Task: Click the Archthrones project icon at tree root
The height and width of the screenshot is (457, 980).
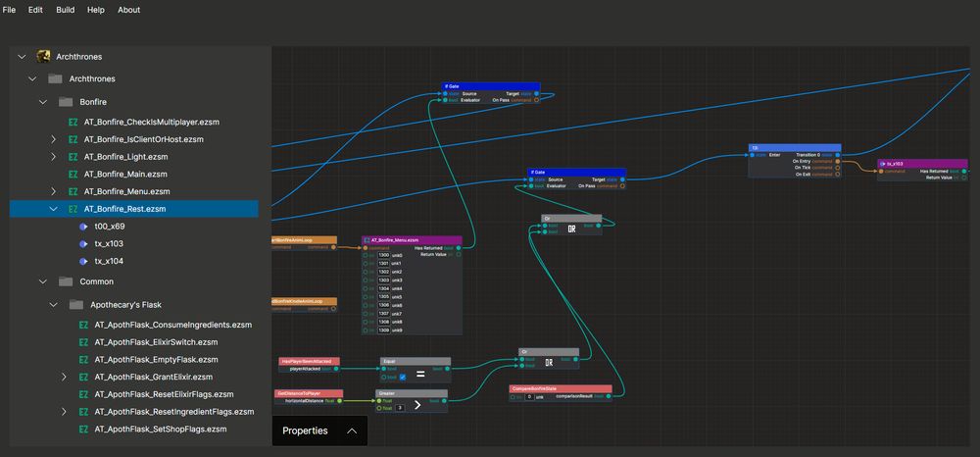Action: (43, 56)
